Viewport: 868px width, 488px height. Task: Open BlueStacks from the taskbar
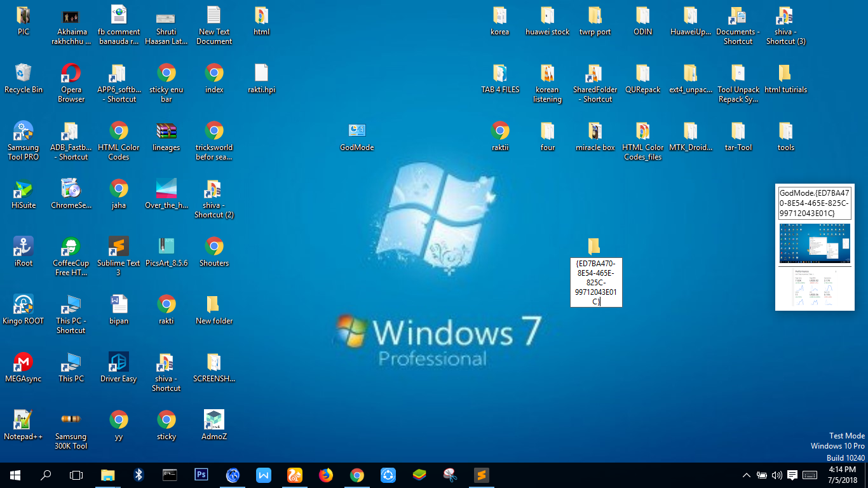[419, 475]
